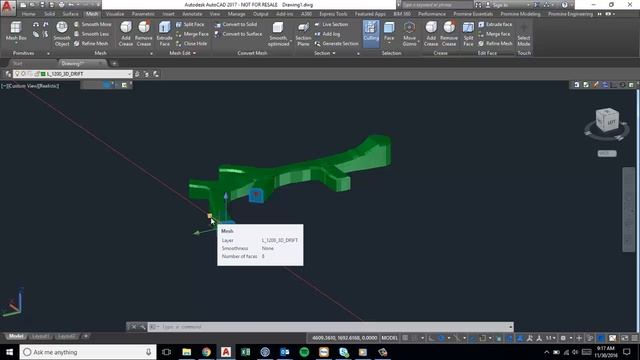Select Remove Crease in Mesh panel
This screenshot has height=360, width=640.
click(144, 33)
